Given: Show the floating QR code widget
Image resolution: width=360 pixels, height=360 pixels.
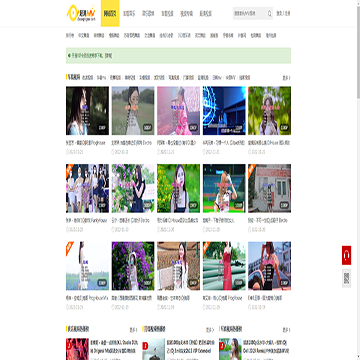Looking at the screenshot, I should click(346, 278).
